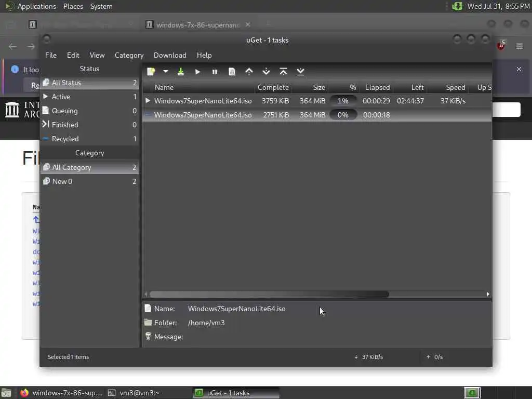Open the File menu in uGet
This screenshot has width=532, height=399.
click(x=51, y=55)
